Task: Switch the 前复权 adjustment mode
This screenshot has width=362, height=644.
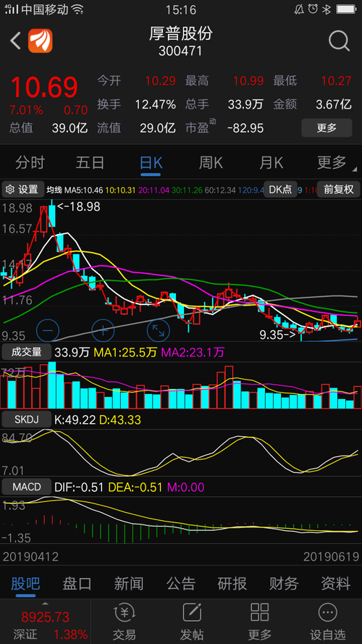Action: (x=339, y=189)
